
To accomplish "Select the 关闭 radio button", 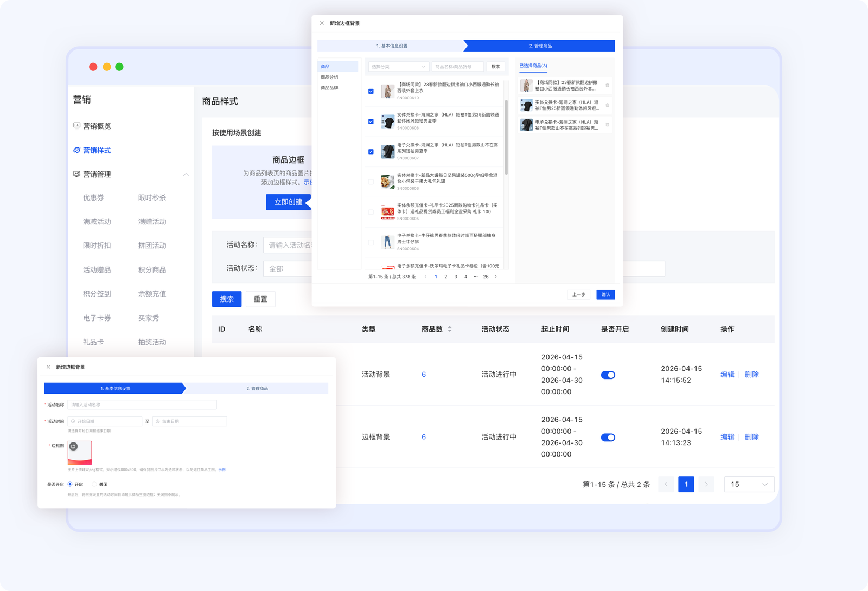I will (x=94, y=484).
